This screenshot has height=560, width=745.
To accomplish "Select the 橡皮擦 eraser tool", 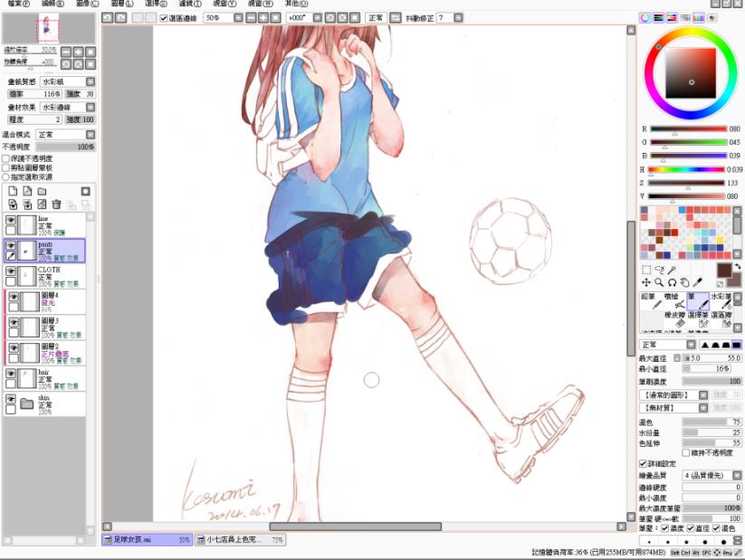I will pyautogui.click(x=674, y=319).
